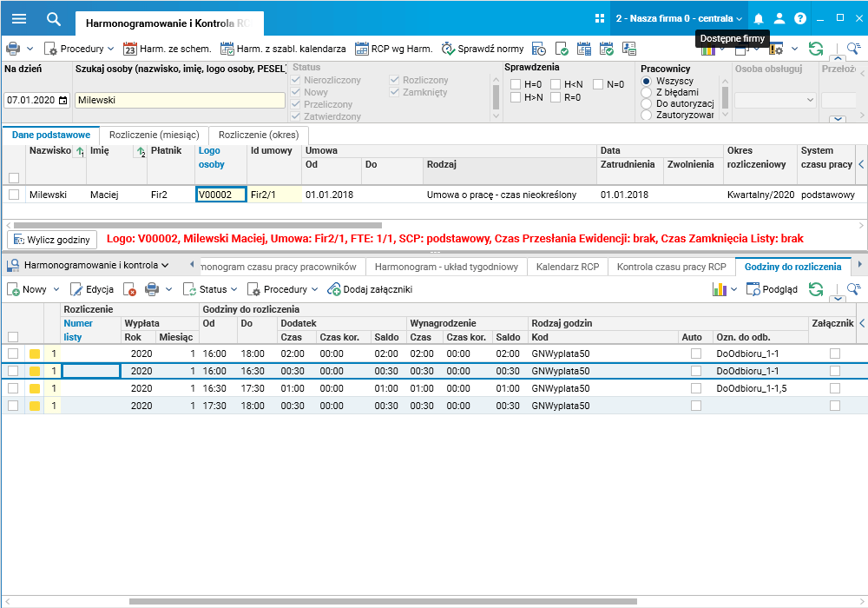Click the Podgląd button
This screenshot has width=868, height=608.
pyautogui.click(x=772, y=289)
